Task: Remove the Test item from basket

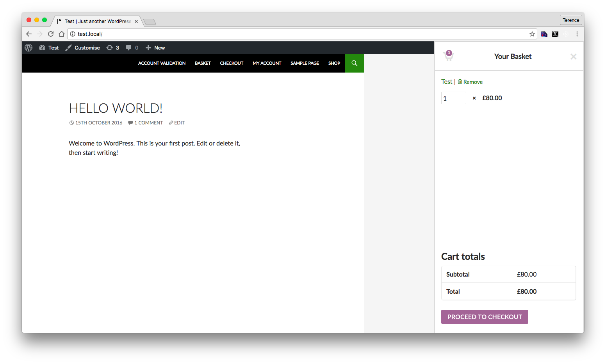Action: point(470,82)
